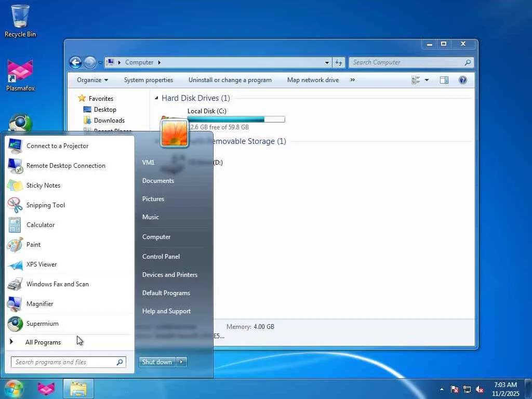Open the Shut down options arrow

(x=181, y=362)
